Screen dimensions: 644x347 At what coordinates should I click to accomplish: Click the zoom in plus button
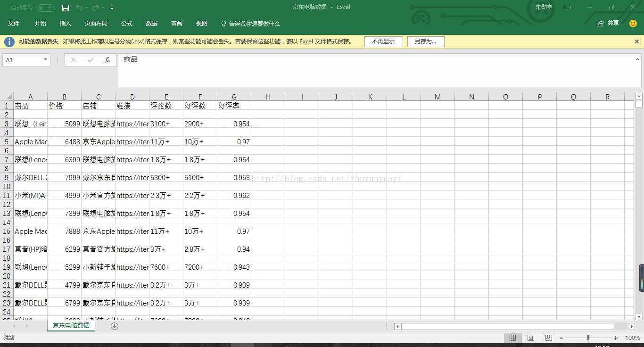(615, 338)
